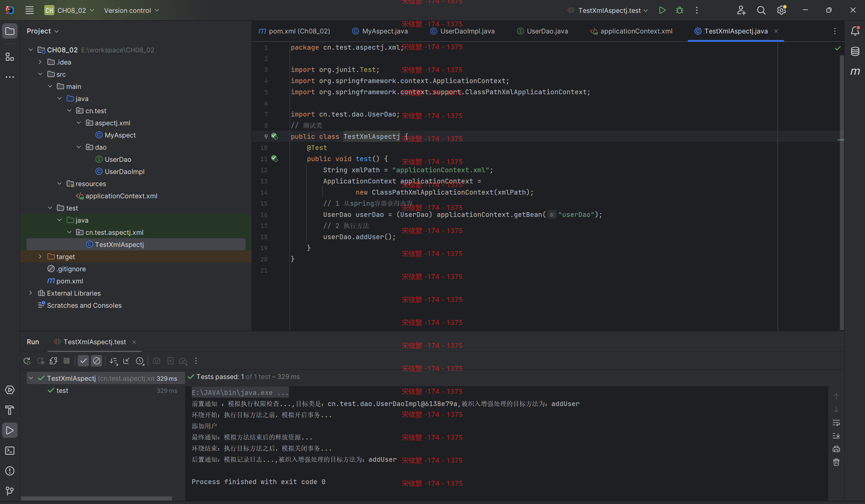Screen dimensions: 865x504
Task: Open Code With Me user icon
Action: pyautogui.click(x=741, y=10)
